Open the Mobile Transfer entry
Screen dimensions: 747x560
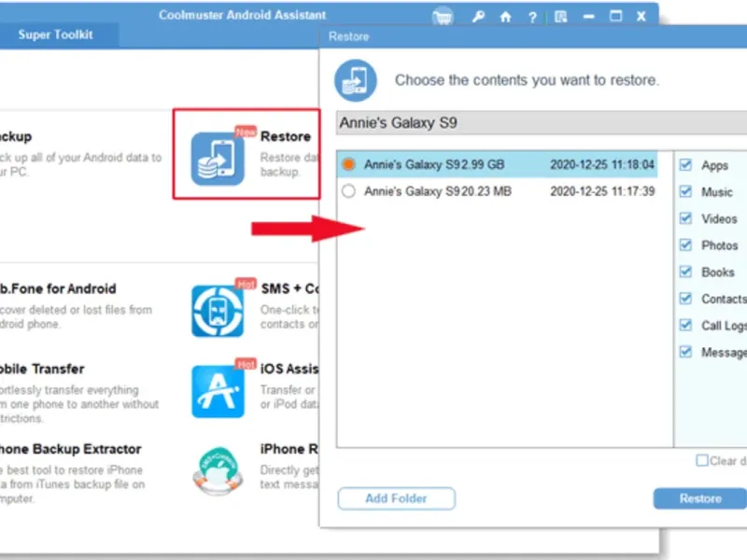pos(42,369)
